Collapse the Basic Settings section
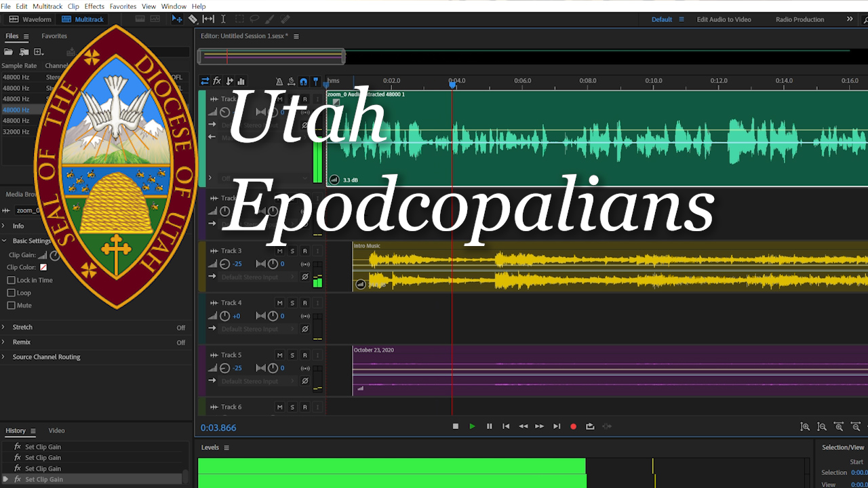The width and height of the screenshot is (868, 488). pyautogui.click(x=3, y=241)
